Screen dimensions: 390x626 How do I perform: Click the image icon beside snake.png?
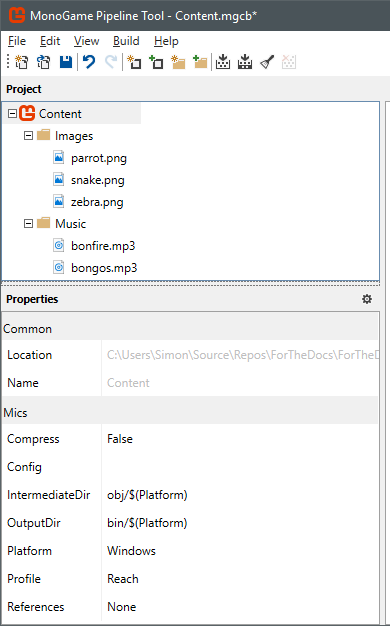(59, 180)
